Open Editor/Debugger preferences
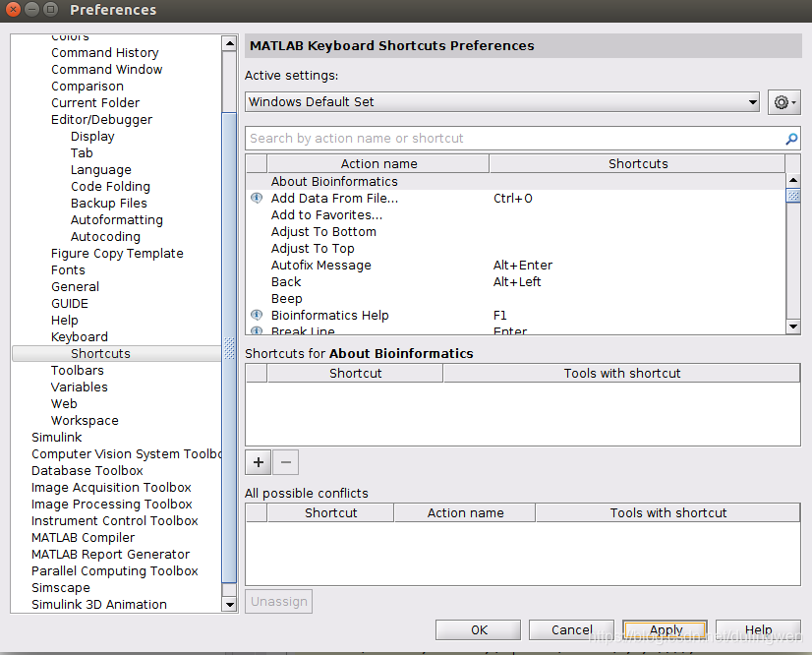This screenshot has height=655, width=812. click(101, 120)
